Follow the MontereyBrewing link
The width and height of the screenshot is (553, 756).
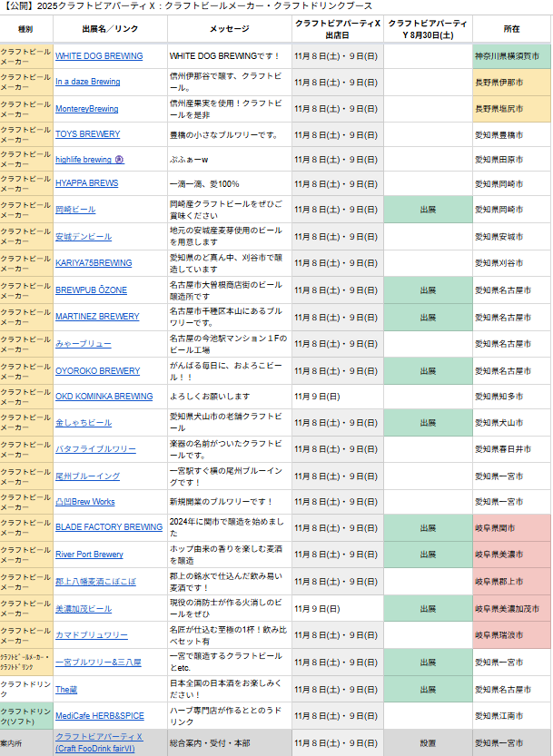coord(87,109)
